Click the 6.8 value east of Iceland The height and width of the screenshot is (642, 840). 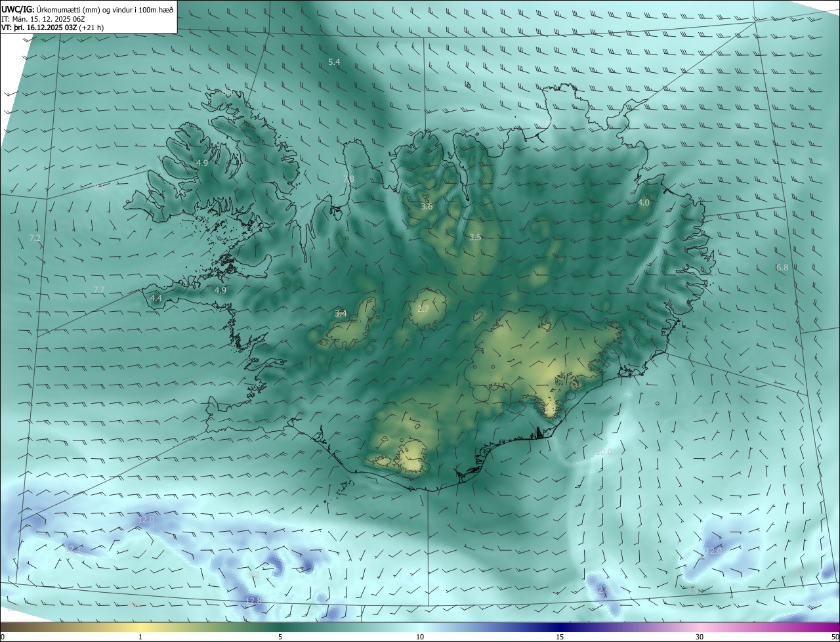click(x=782, y=267)
